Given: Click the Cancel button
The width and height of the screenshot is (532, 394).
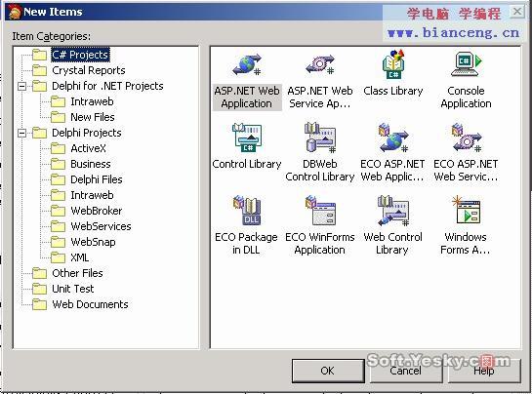Looking at the screenshot, I should pyautogui.click(x=406, y=371).
